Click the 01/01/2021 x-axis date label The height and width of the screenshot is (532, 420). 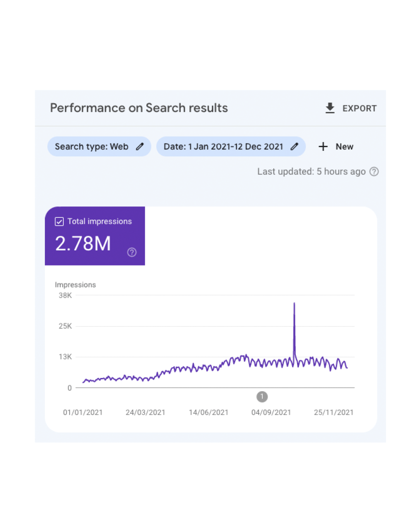83,413
